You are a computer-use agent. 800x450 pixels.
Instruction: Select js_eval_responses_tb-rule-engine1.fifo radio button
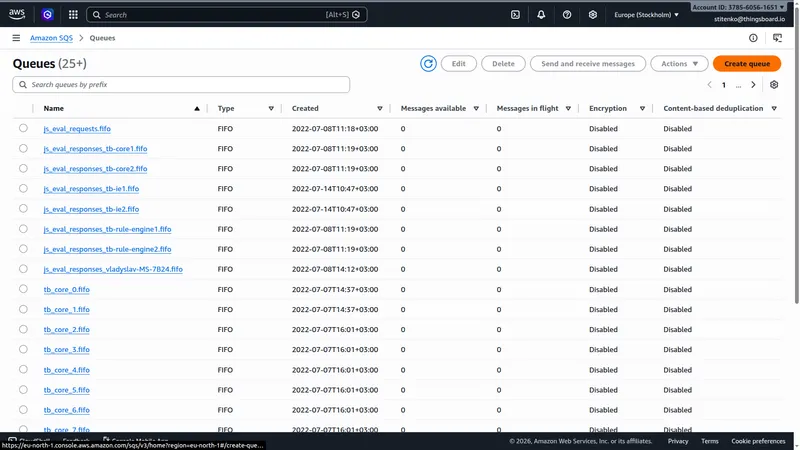point(23,229)
